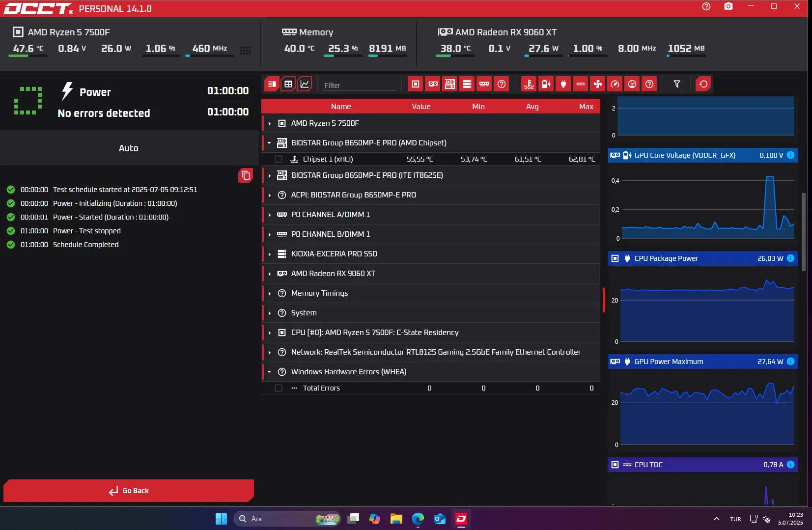This screenshot has width=812, height=530.
Task: Click the "Schedule Completed" log entry
Action: click(86, 245)
